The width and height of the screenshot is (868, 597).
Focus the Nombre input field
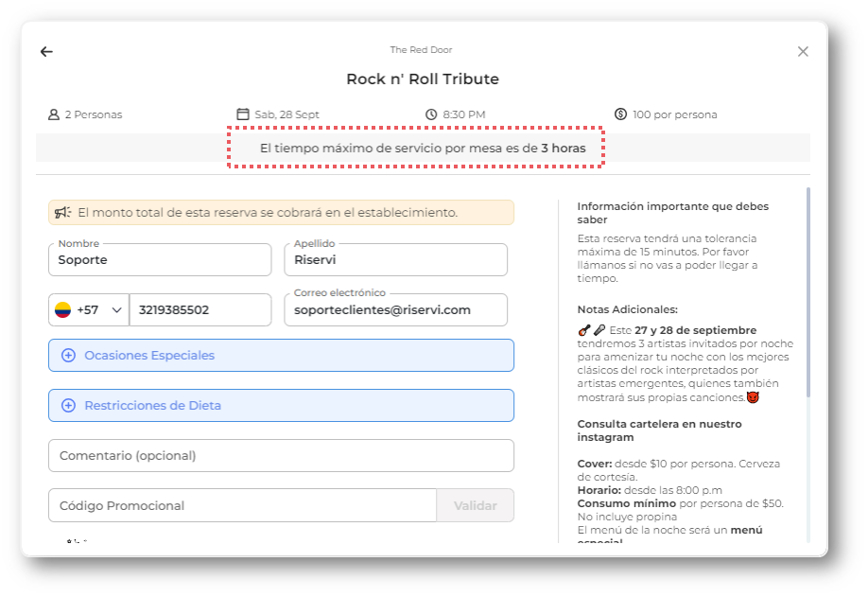coord(160,260)
